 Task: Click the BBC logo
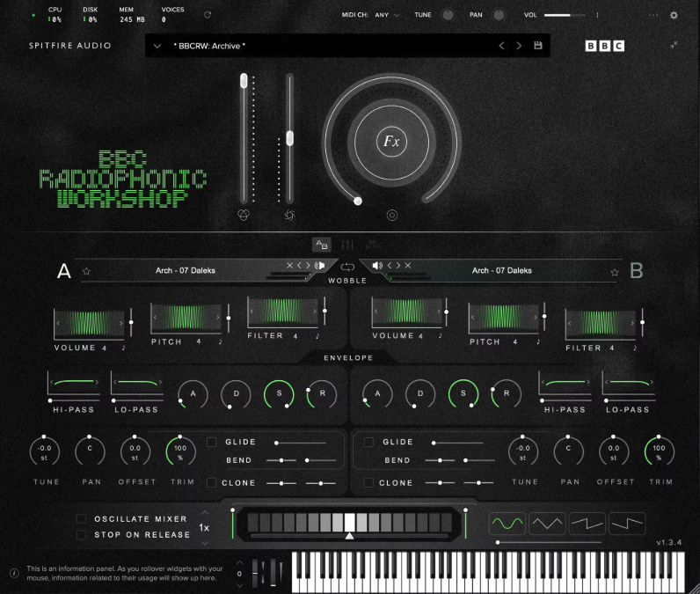604,46
